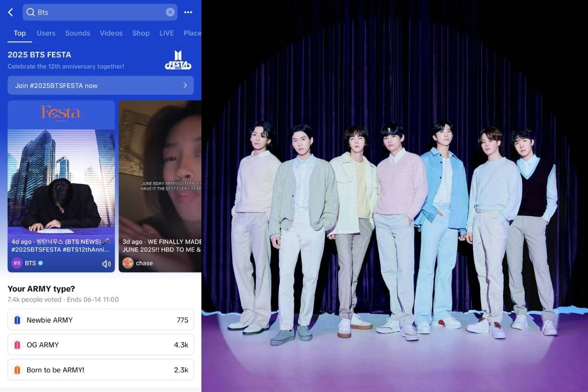Click the Bts search input field
This screenshot has width=588, height=392.
[98, 12]
